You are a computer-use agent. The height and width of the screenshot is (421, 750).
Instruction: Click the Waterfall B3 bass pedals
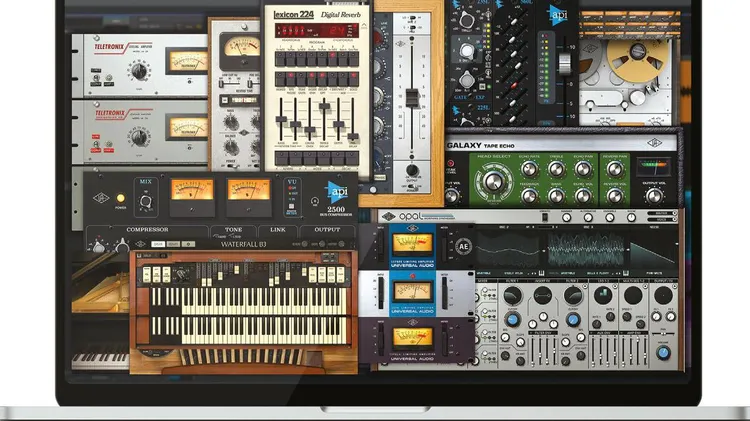(242, 356)
